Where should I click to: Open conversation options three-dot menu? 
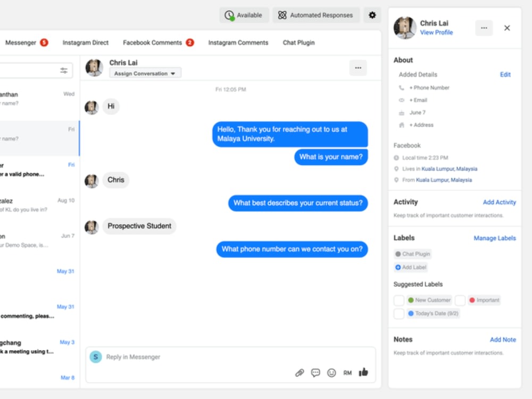358,68
